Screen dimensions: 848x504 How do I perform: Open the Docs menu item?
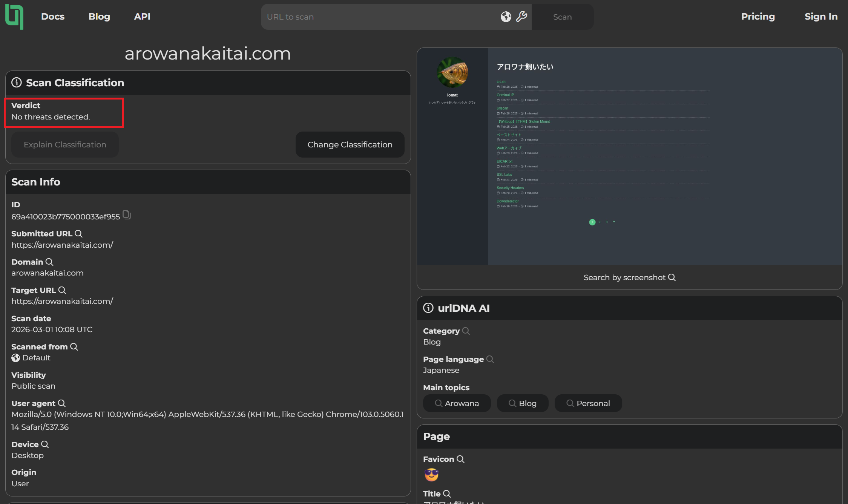[53, 17]
